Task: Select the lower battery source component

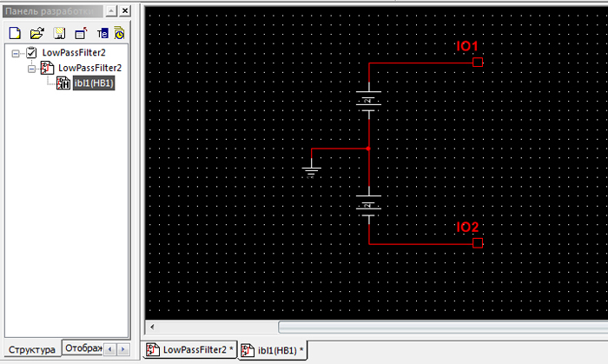Action: (369, 205)
